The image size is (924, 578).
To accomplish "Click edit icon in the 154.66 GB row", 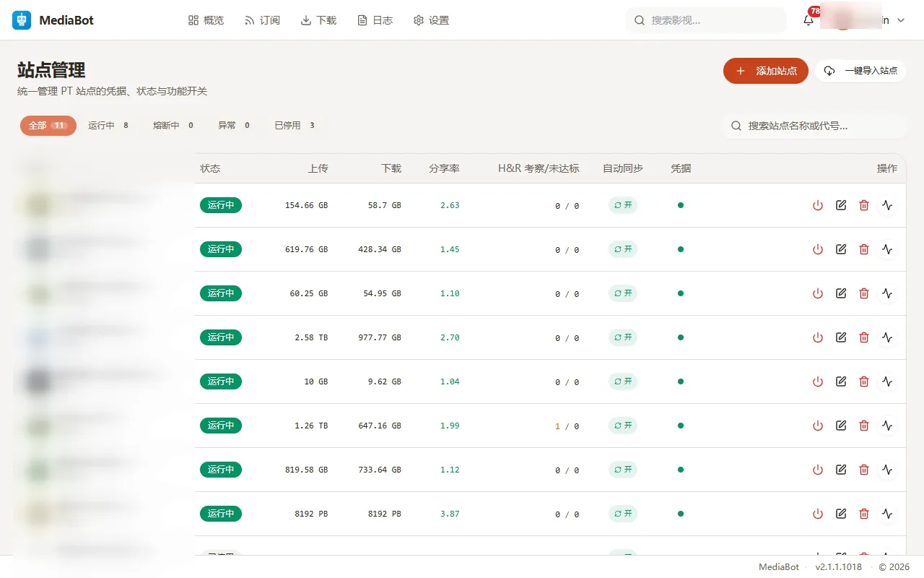I will click(x=841, y=205).
